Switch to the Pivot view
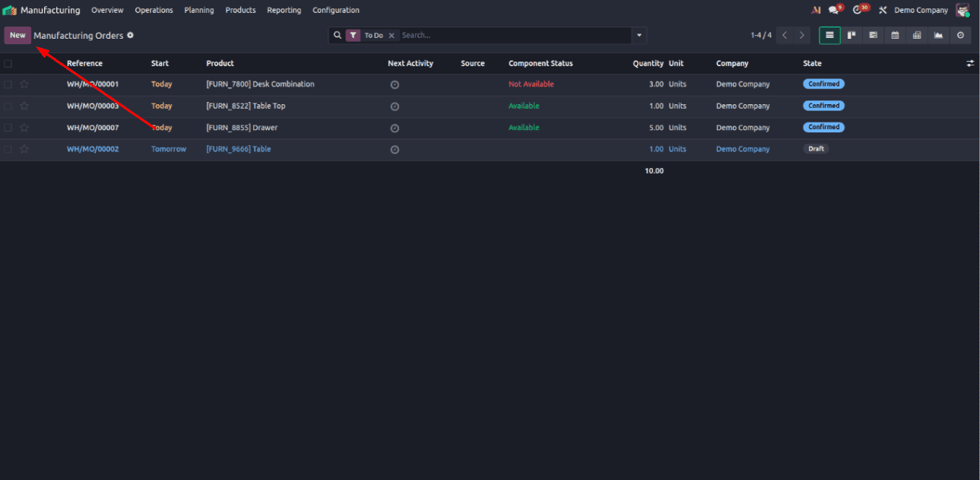Screen dimensions: 980x480 pyautogui.click(x=917, y=35)
